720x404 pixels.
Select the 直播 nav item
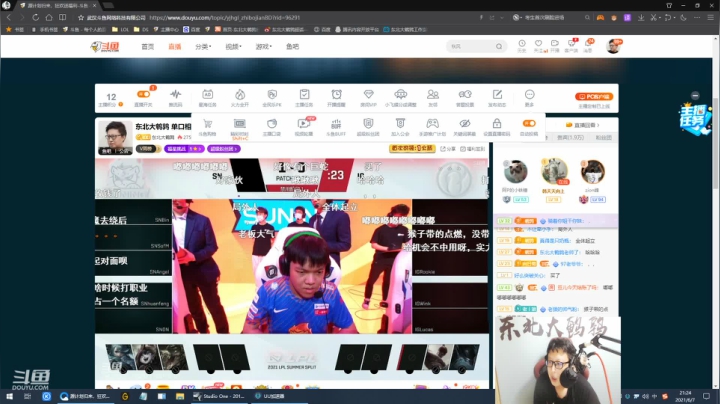(x=174, y=46)
